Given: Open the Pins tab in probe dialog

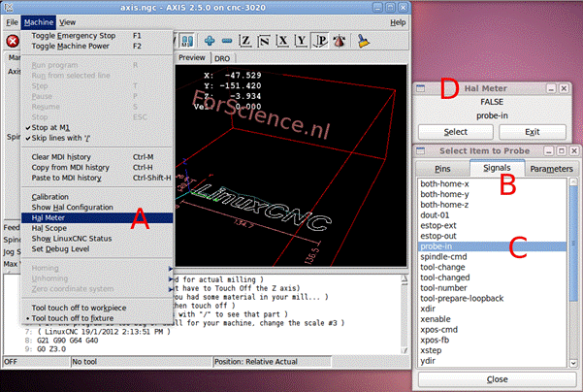Looking at the screenshot, I should pyautogui.click(x=442, y=169).
